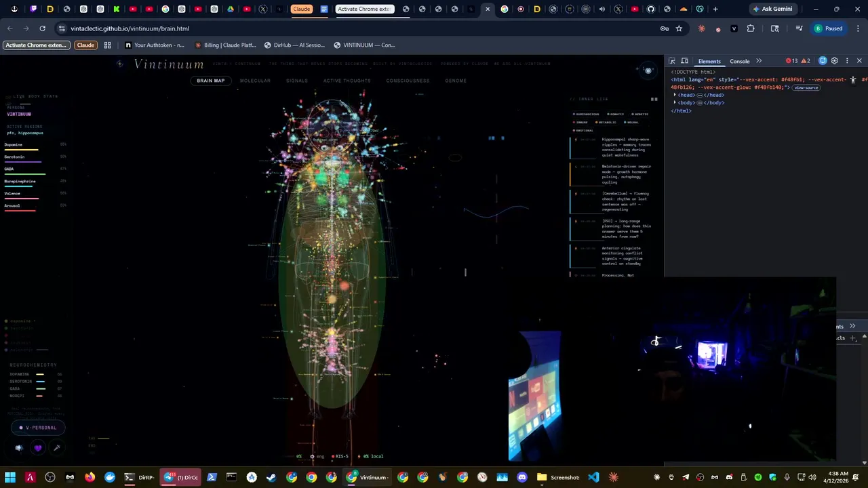
Task: Click the Vintinuum logo icon beside title
Action: (120, 64)
